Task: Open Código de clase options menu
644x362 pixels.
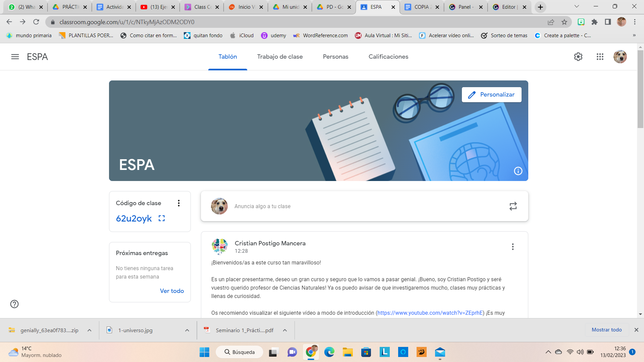Action: pos(179,203)
